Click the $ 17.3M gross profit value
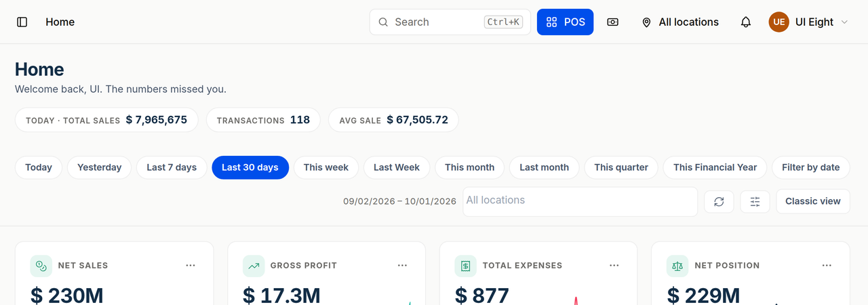 tap(281, 296)
